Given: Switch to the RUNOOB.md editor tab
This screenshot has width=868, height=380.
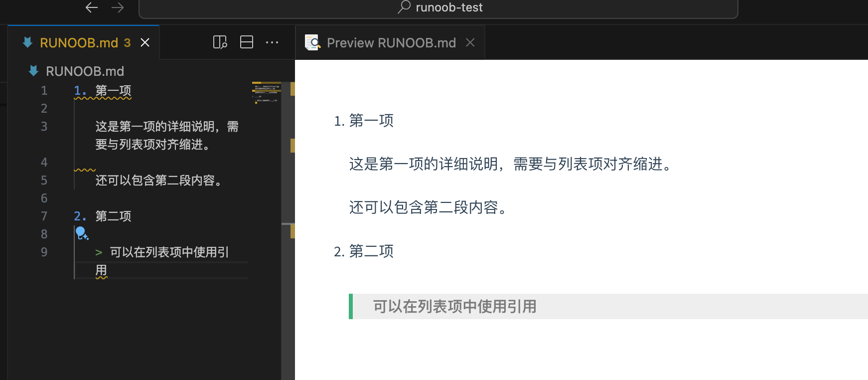Looking at the screenshot, I should tap(79, 43).
